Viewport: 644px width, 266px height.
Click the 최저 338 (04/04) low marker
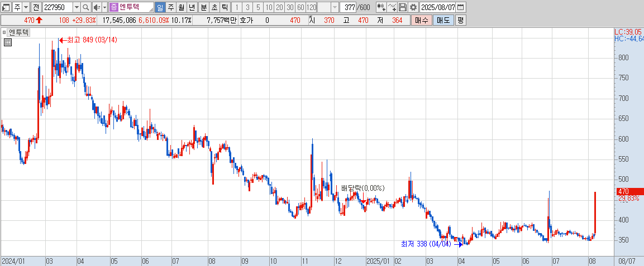pos(431,244)
